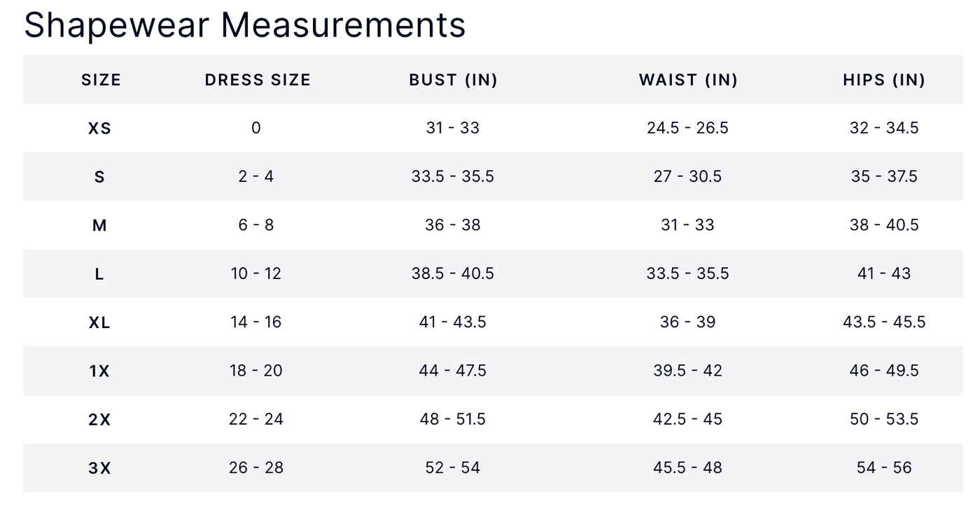Select bust value 33.5 - 35.5

click(x=453, y=176)
